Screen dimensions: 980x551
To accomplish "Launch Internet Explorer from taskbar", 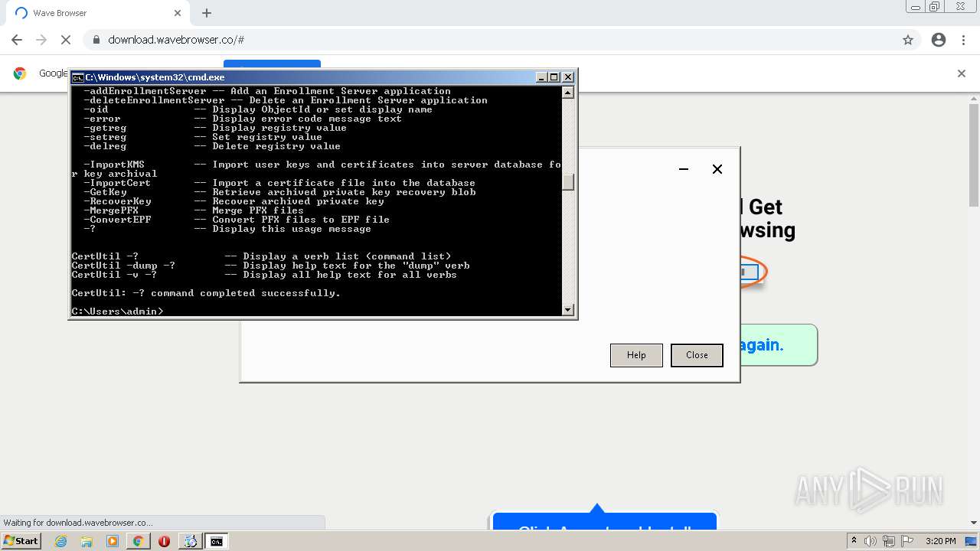I will click(x=61, y=541).
